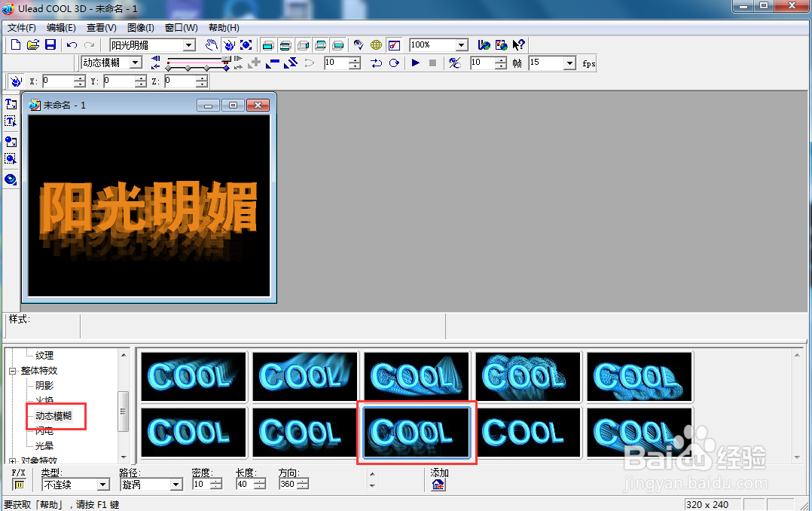Open the 15 fps frame rate dropdown
Image resolution: width=812 pixels, height=511 pixels.
569,63
